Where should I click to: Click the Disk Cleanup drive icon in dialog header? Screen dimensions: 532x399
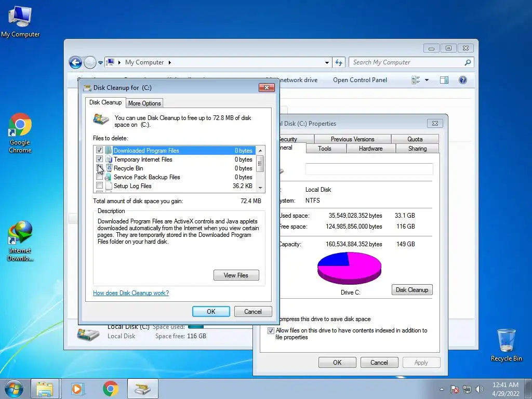tap(101, 119)
